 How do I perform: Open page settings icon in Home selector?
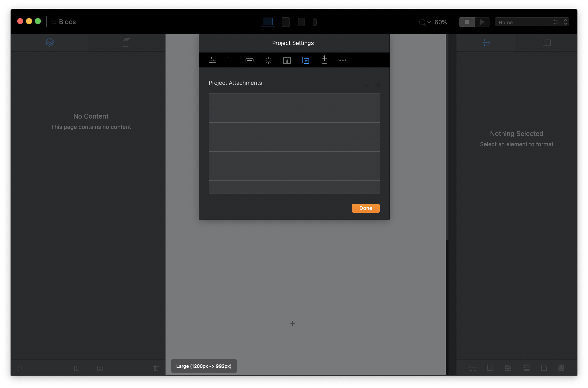point(555,22)
